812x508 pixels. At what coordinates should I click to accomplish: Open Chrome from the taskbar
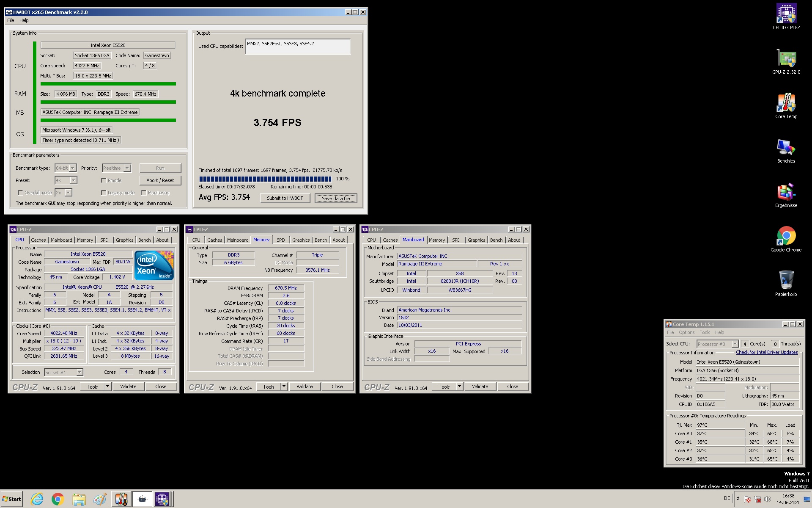click(x=58, y=499)
